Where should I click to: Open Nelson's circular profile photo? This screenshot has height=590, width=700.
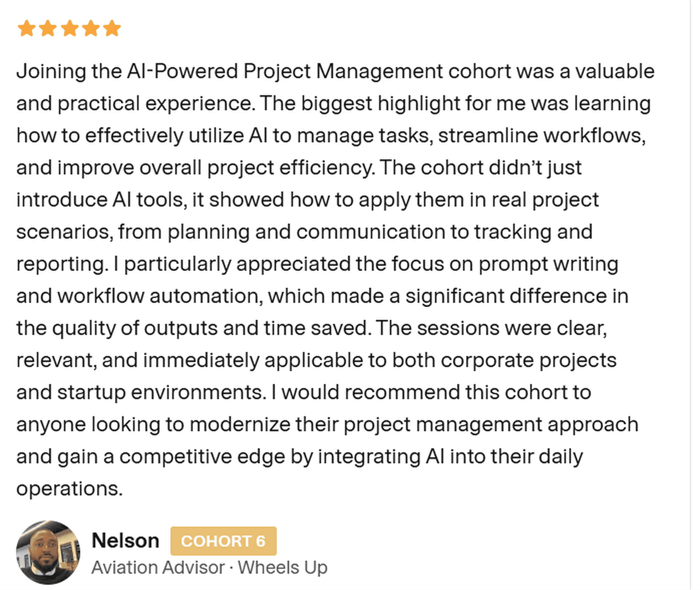coord(48,552)
